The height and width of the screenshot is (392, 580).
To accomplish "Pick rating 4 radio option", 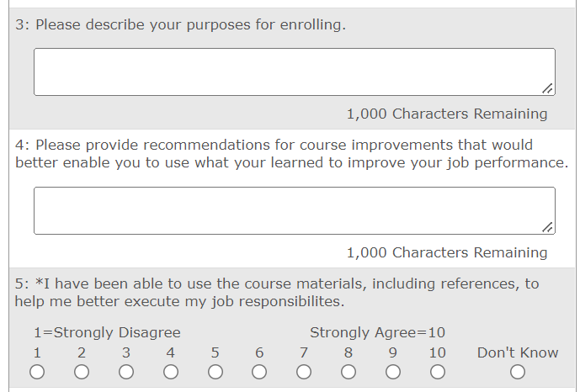I will pos(171,372).
